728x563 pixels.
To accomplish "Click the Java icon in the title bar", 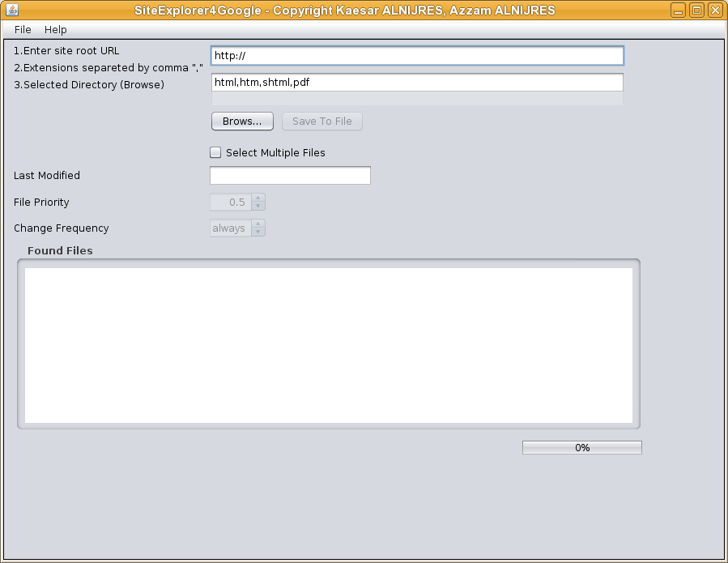I will (x=11, y=11).
